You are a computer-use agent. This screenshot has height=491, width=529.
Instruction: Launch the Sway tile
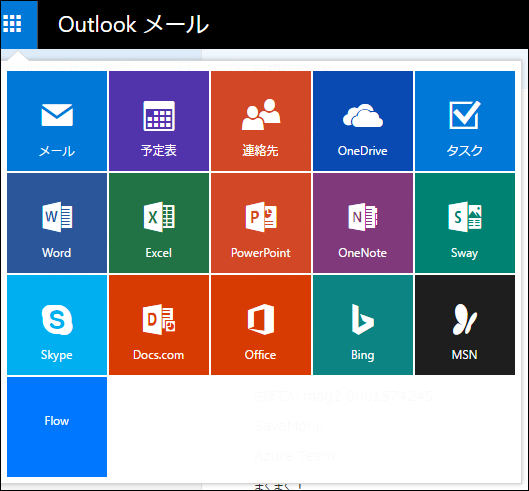coord(465,223)
